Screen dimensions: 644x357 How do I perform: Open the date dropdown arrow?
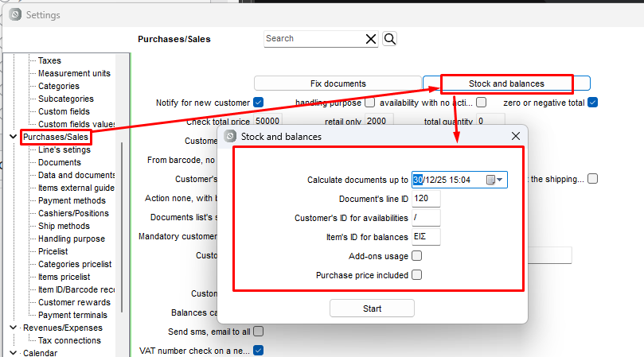tap(501, 180)
